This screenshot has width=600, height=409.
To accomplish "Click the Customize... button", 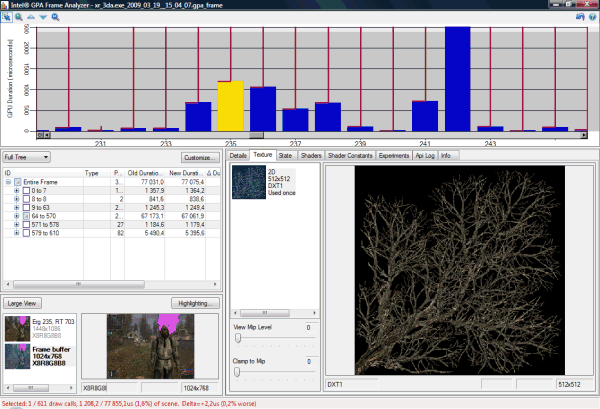I will pos(200,157).
